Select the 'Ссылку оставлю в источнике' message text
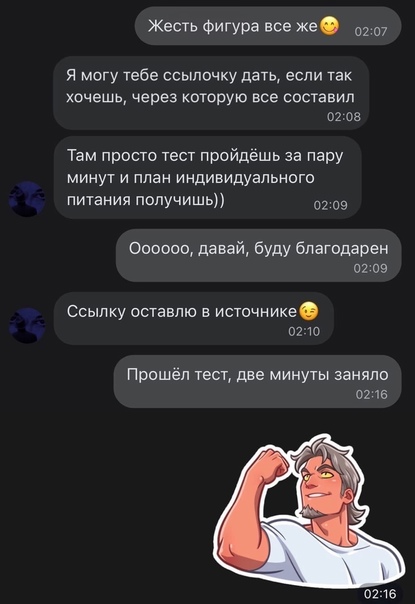The image size is (415, 604). pos(181,311)
